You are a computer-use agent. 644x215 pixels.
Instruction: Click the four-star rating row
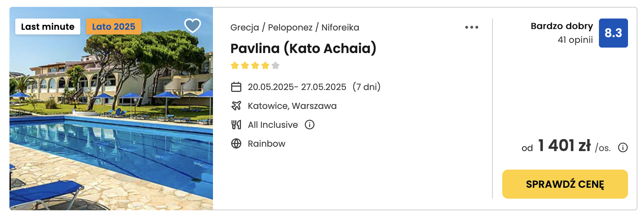tap(255, 65)
